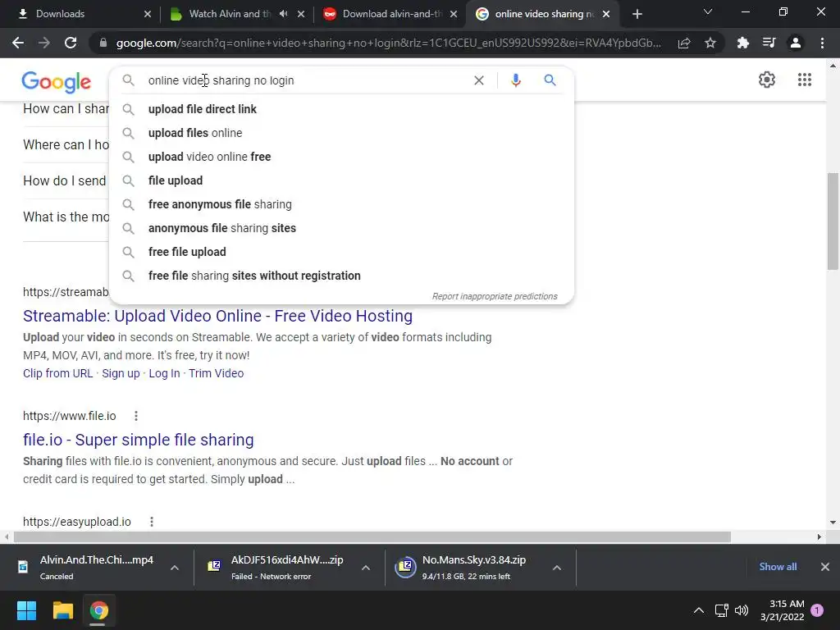Viewport: 840px width, 630px height.
Task: Click the forward navigation arrow
Action: coord(44,43)
